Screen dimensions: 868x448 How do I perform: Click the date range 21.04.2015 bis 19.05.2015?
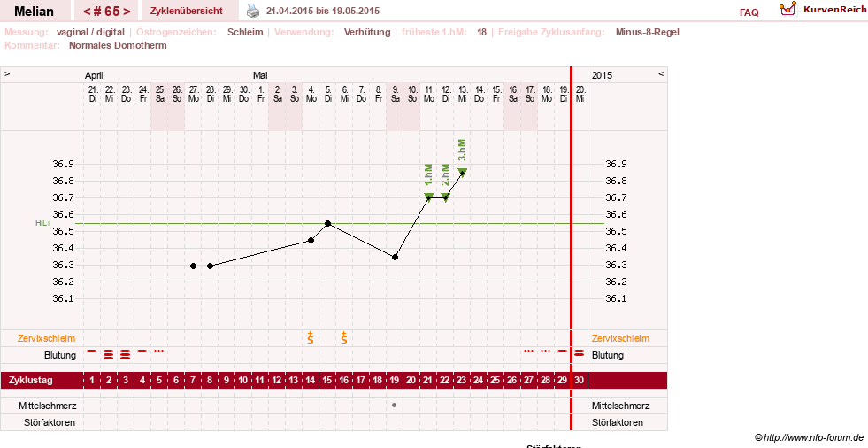pyautogui.click(x=323, y=12)
